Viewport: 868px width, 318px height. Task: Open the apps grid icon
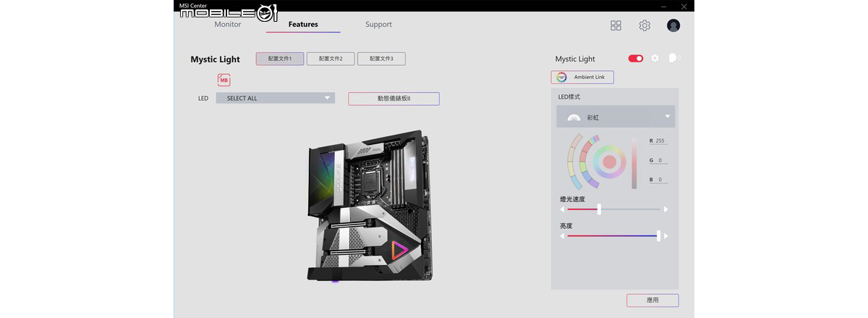tap(616, 25)
